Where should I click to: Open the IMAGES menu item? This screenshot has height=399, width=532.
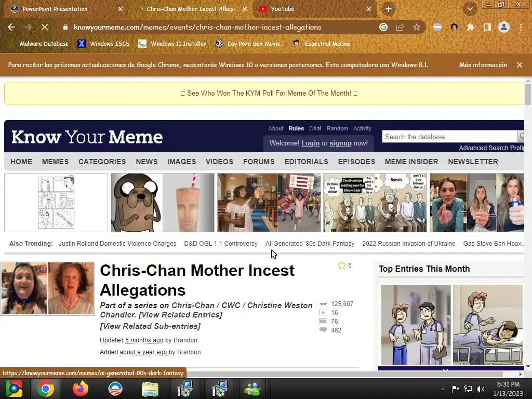pos(181,162)
